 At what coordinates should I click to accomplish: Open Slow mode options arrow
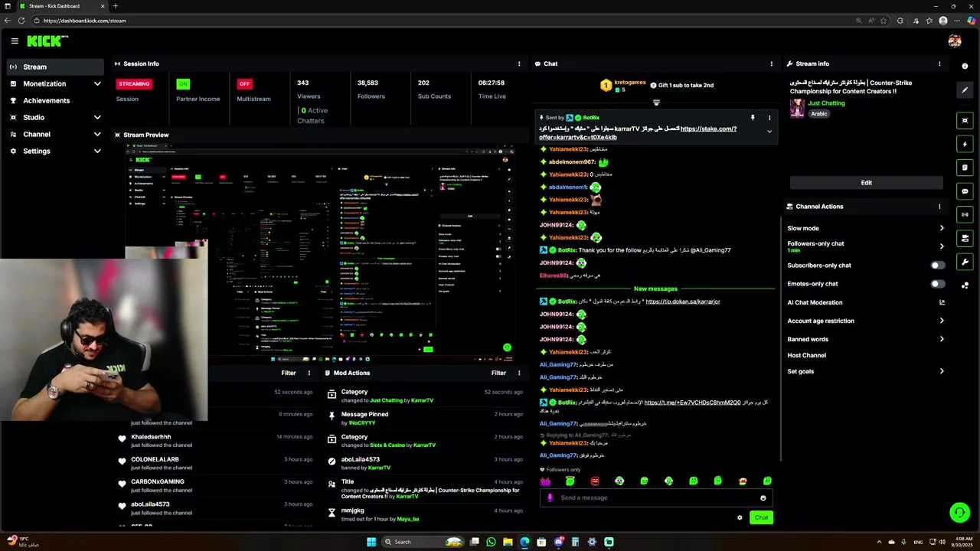942,228
